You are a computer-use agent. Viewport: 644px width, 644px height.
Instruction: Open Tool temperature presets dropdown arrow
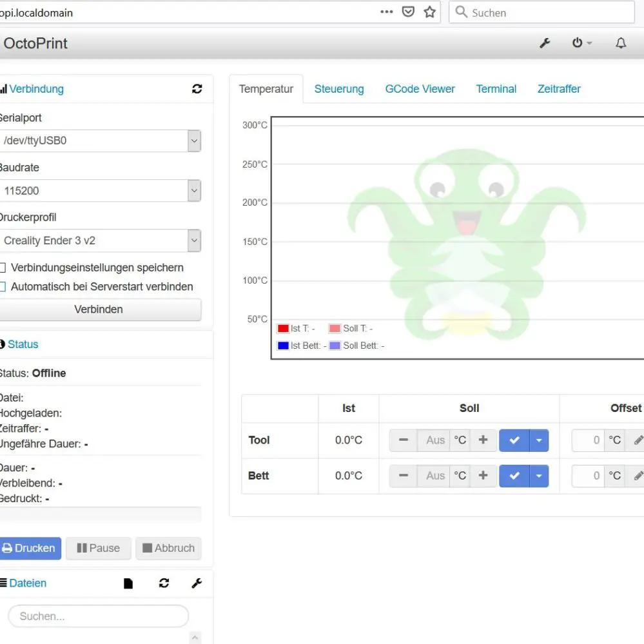(x=540, y=440)
